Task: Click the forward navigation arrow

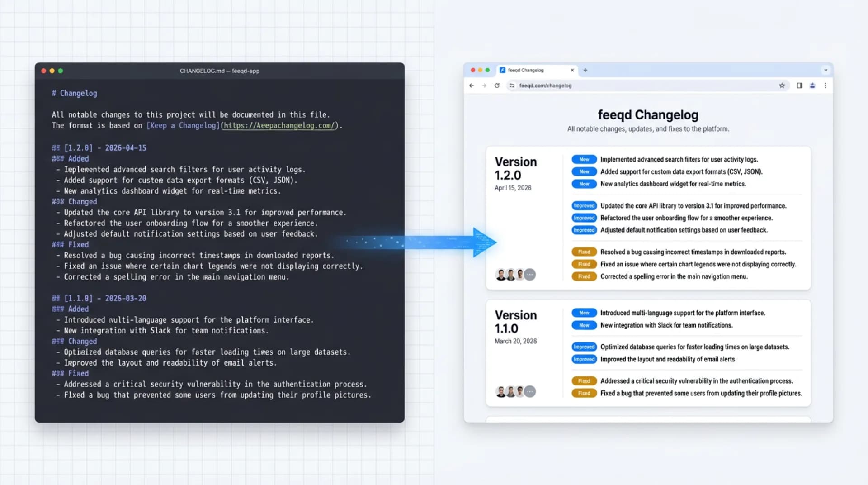Action: pos(484,86)
